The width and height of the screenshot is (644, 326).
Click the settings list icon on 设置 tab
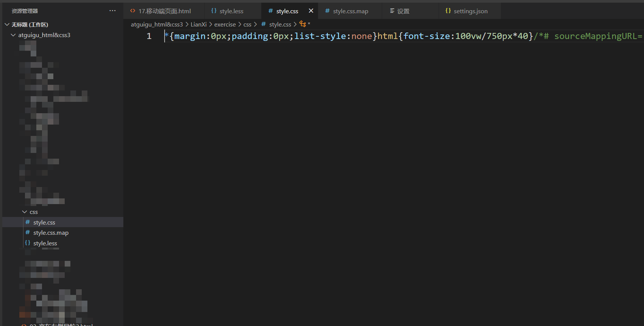click(392, 11)
